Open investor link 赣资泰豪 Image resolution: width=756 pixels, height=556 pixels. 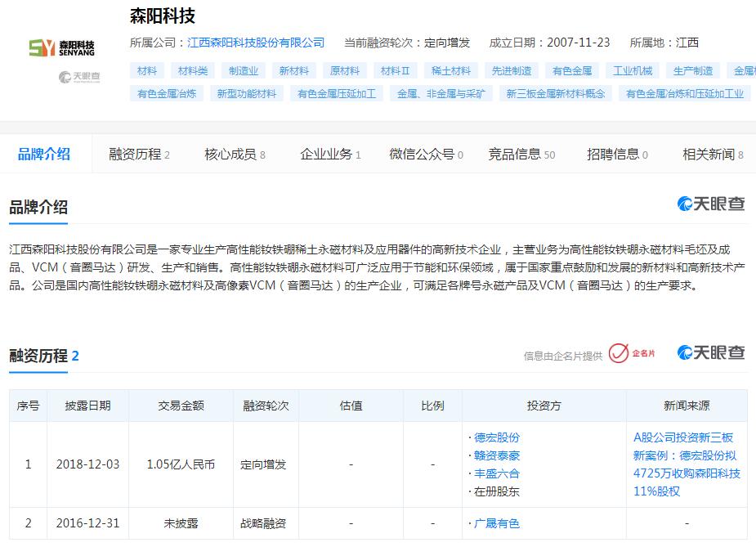pyautogui.click(x=497, y=455)
